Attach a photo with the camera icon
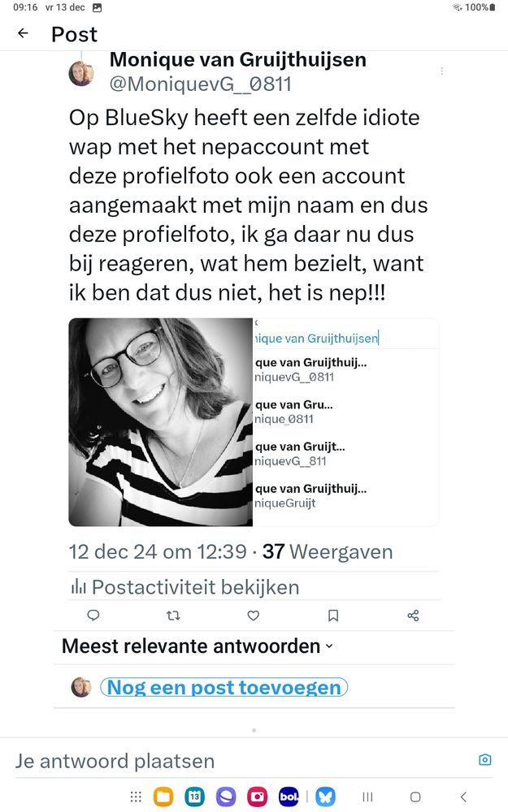 [484, 760]
